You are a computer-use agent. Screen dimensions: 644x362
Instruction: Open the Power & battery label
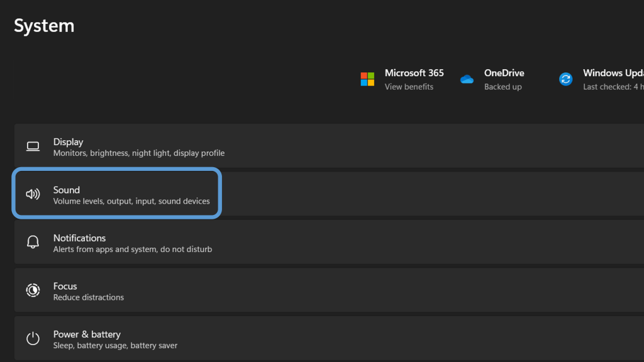click(87, 334)
